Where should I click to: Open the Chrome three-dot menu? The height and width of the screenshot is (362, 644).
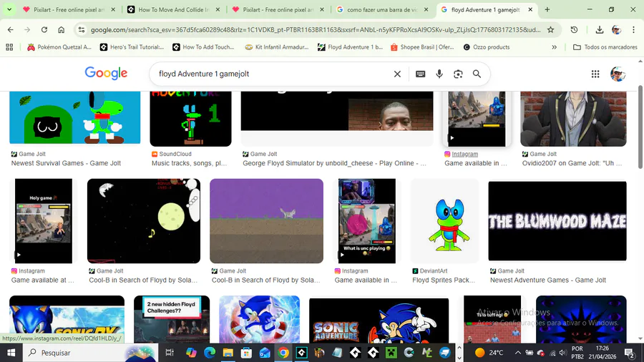click(633, 29)
